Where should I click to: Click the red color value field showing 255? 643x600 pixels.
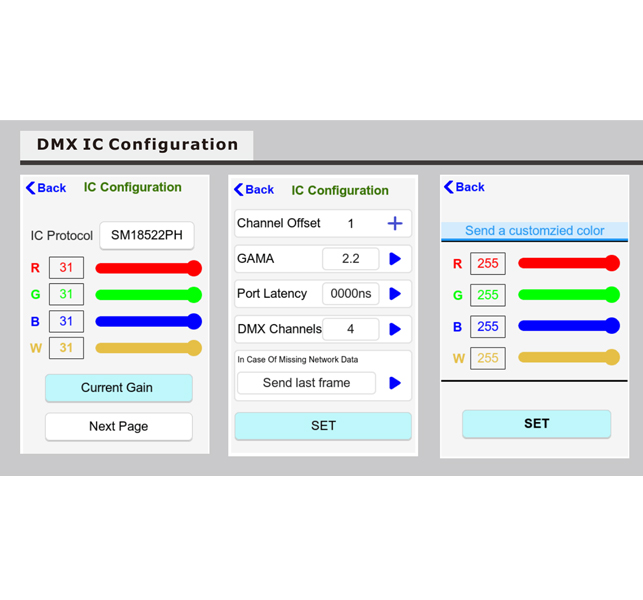488,264
